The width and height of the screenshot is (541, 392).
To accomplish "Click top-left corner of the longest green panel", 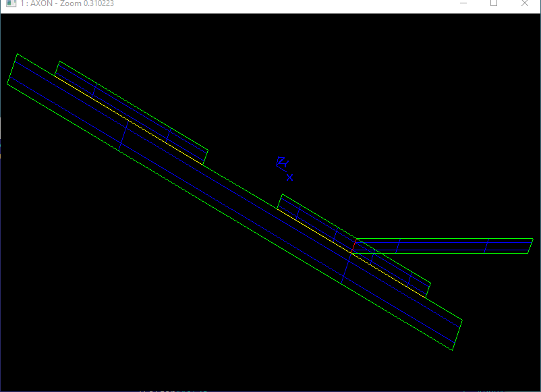I will click(x=17, y=55).
